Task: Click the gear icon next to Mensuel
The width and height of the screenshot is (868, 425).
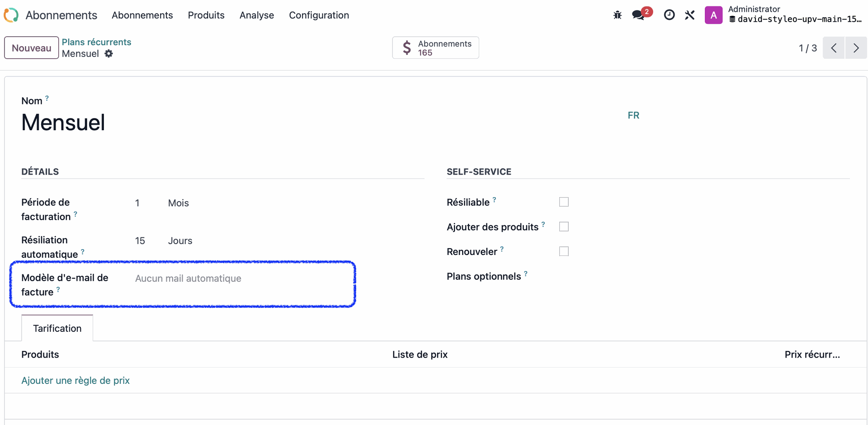Action: [x=108, y=54]
